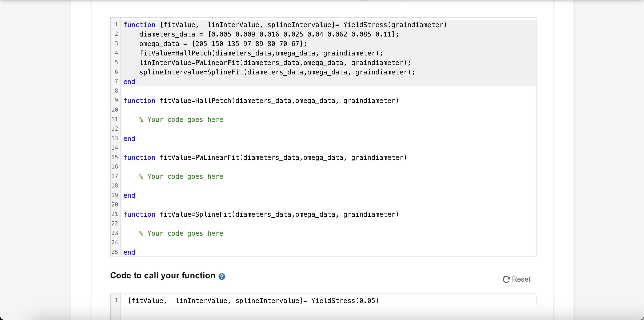
Task: Click the diameters_data array definition line
Action: (269, 34)
